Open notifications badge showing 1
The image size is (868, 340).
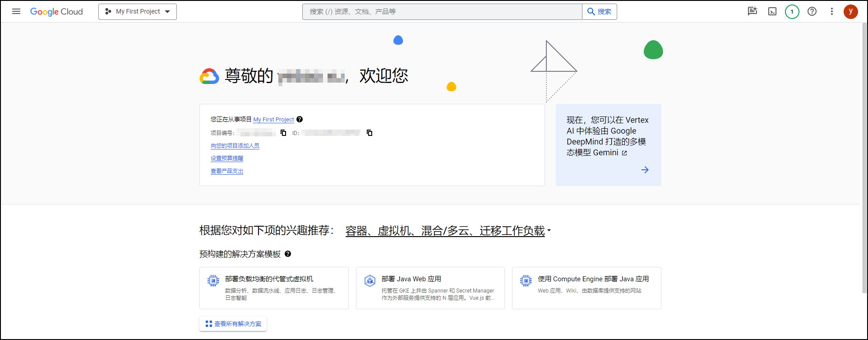(x=792, y=12)
